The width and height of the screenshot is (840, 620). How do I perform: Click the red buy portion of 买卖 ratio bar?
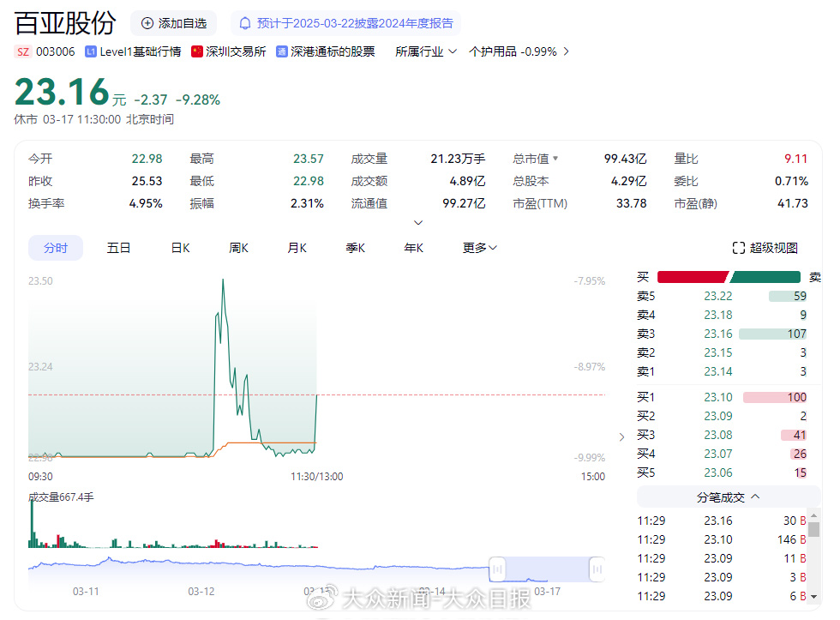pos(693,277)
